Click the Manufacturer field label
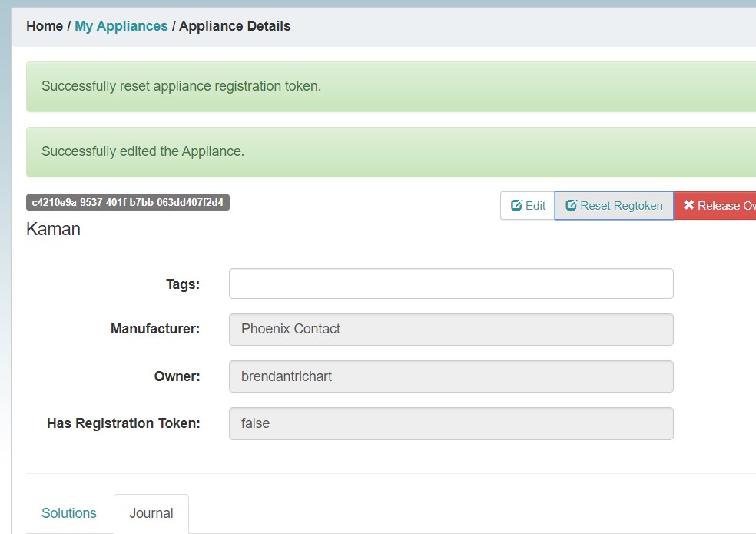This screenshot has height=534, width=756. click(155, 330)
